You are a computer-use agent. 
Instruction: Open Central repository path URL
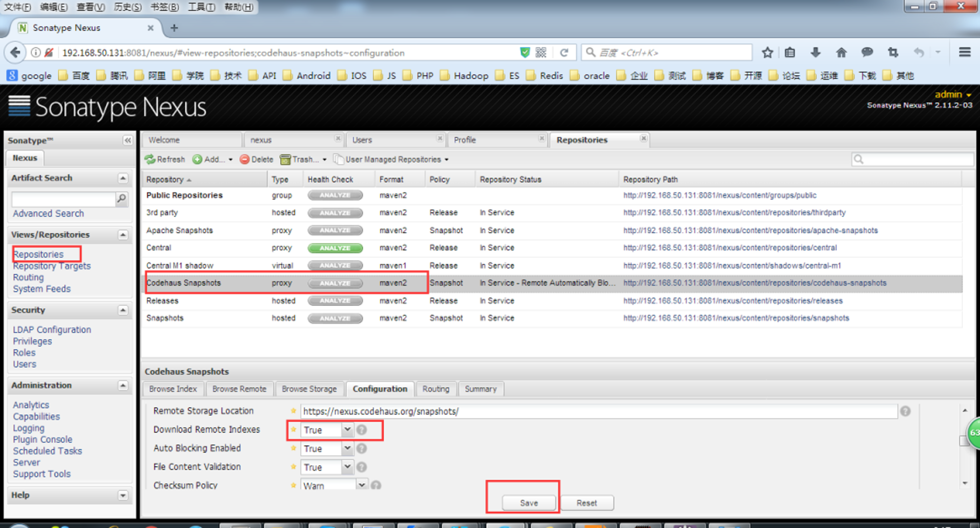click(x=730, y=248)
